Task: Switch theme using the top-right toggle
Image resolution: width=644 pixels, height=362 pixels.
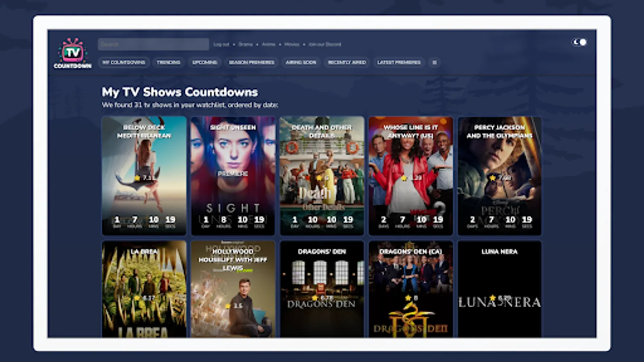Action: point(580,42)
